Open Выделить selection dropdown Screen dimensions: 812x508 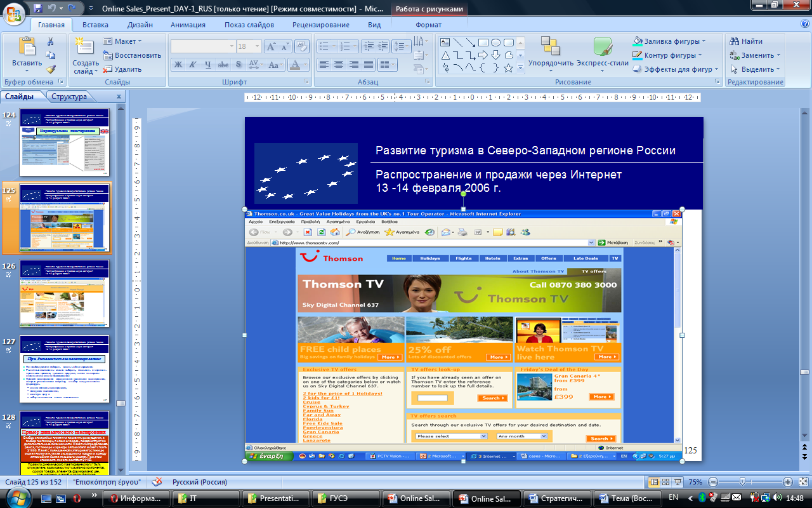pos(754,69)
